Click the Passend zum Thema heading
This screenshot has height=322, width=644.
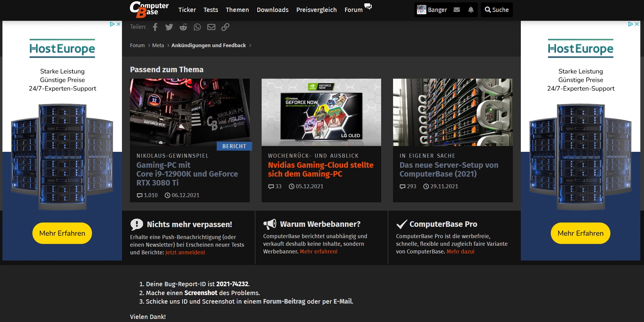click(167, 69)
